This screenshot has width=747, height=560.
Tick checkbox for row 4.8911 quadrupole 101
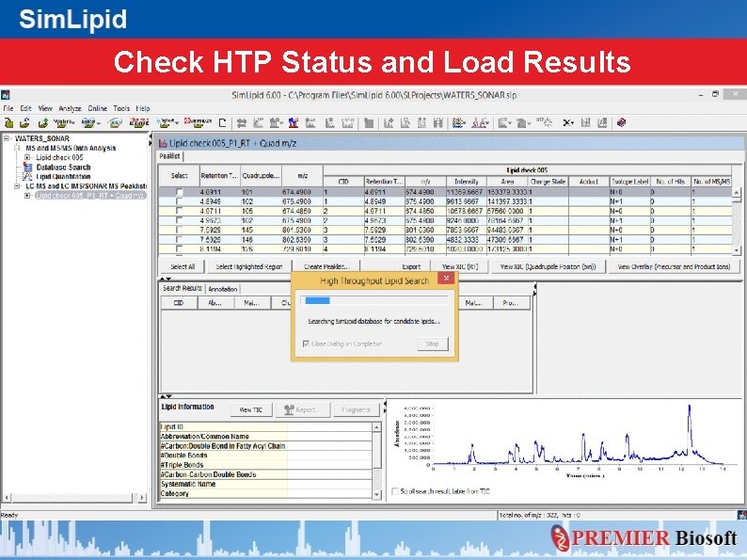tap(179, 192)
